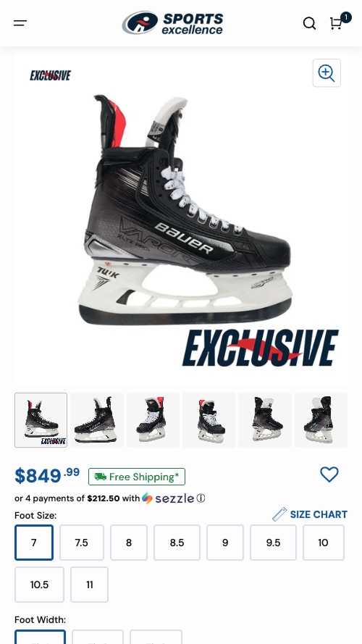Viewport: 362px width, 644px height.
Task: Select foot size 9.5
Action: click(x=273, y=543)
